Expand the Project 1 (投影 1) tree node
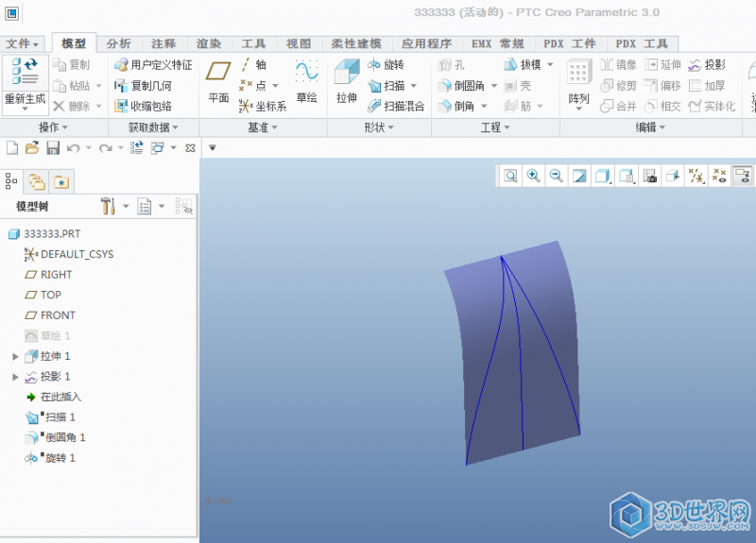 click(15, 377)
